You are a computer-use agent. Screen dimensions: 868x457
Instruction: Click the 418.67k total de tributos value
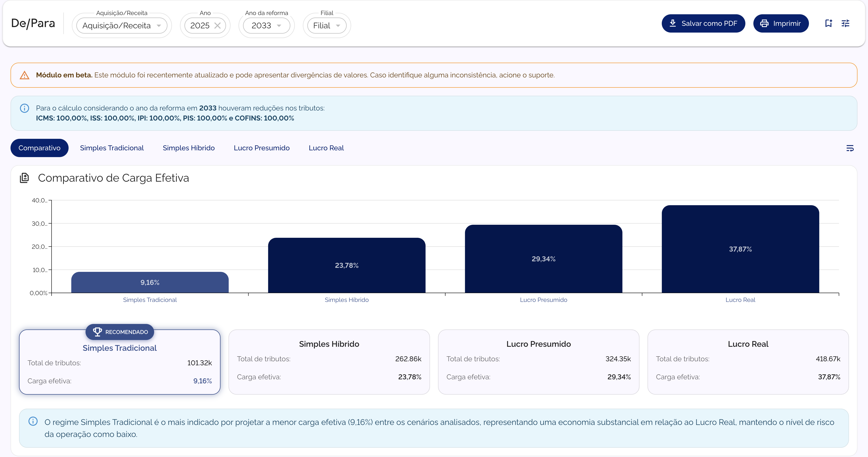828,359
